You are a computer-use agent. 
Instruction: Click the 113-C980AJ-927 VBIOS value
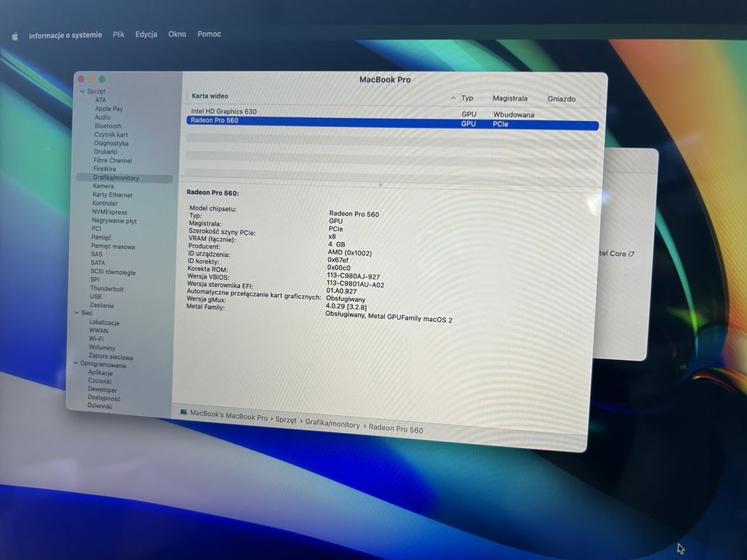coord(353,276)
